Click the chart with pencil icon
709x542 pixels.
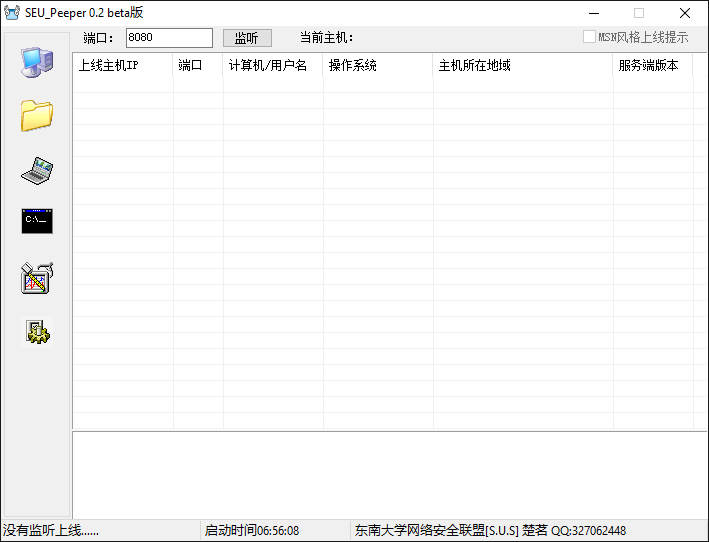point(37,278)
